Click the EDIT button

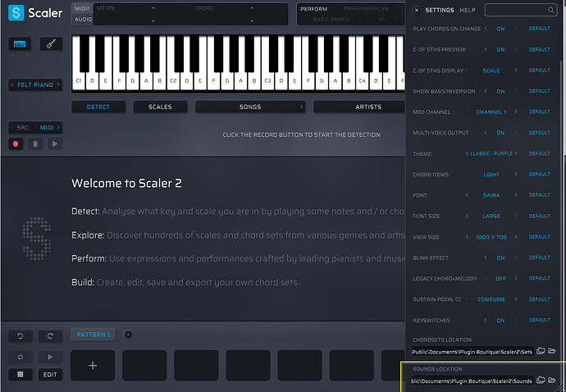coord(50,374)
